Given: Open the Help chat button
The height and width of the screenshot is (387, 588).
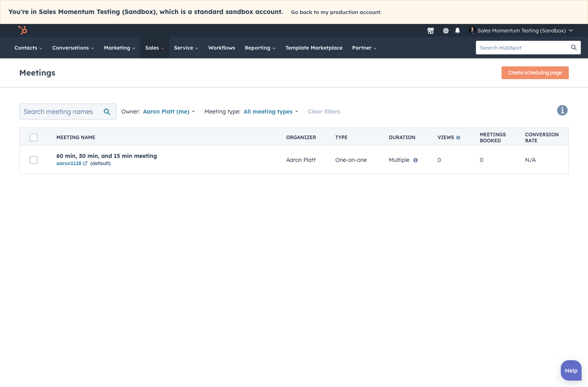Looking at the screenshot, I should pos(571,371).
